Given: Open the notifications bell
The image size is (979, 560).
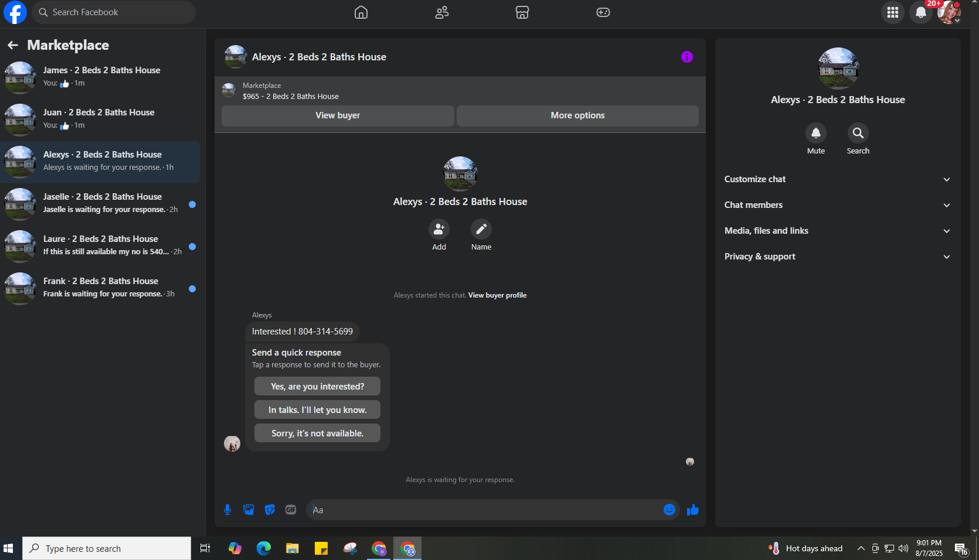Looking at the screenshot, I should point(921,12).
